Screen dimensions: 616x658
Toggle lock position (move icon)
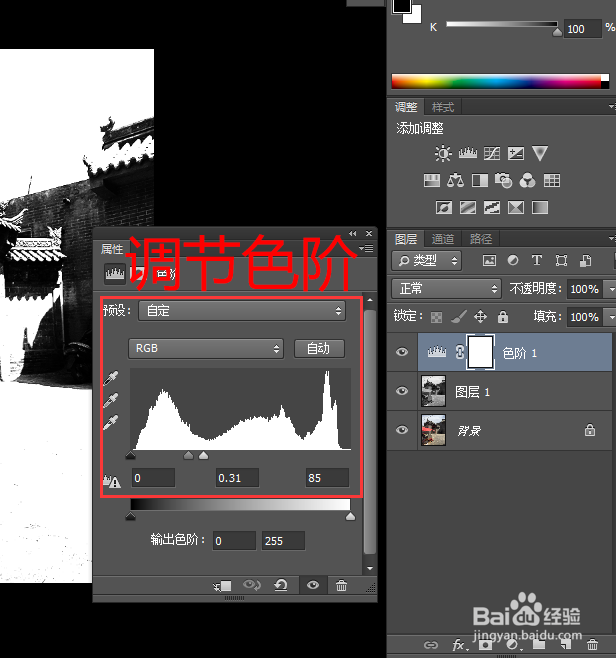tap(480, 317)
